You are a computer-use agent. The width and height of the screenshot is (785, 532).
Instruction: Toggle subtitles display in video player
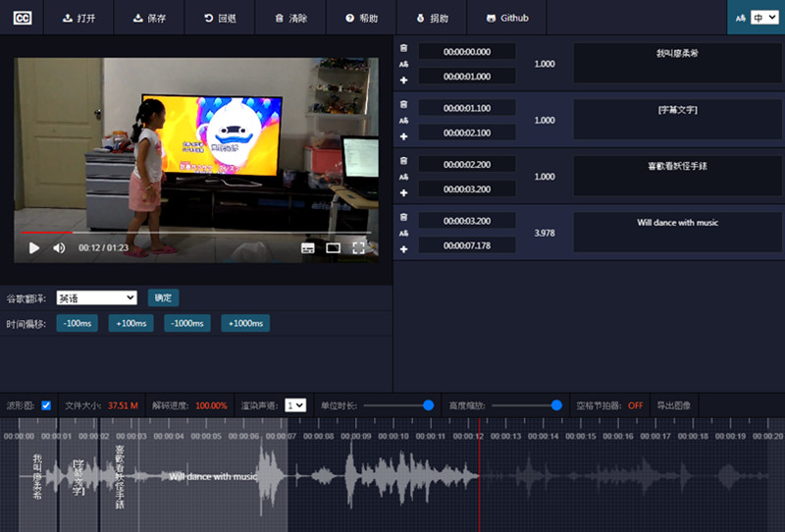click(x=308, y=248)
